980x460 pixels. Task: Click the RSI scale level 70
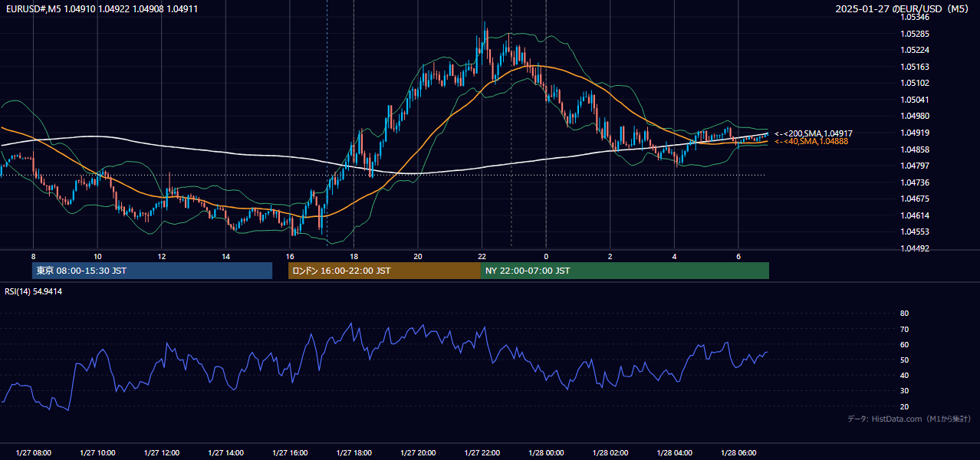click(904, 329)
